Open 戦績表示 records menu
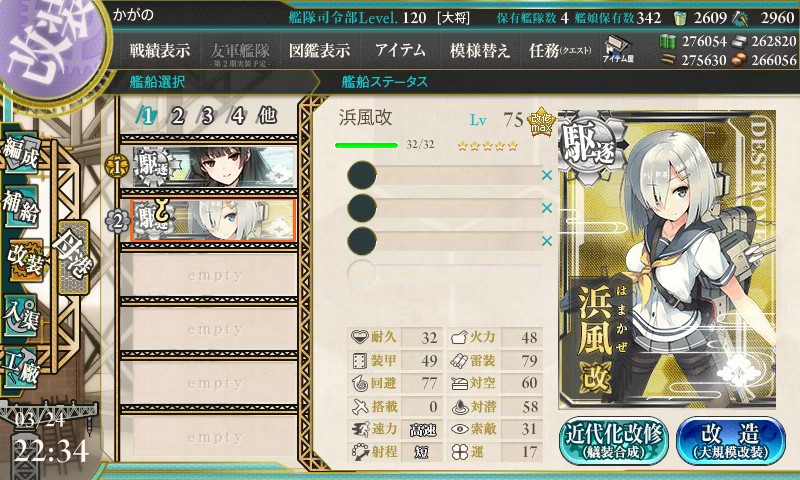Image resolution: width=800 pixels, height=480 pixels. 160,50
